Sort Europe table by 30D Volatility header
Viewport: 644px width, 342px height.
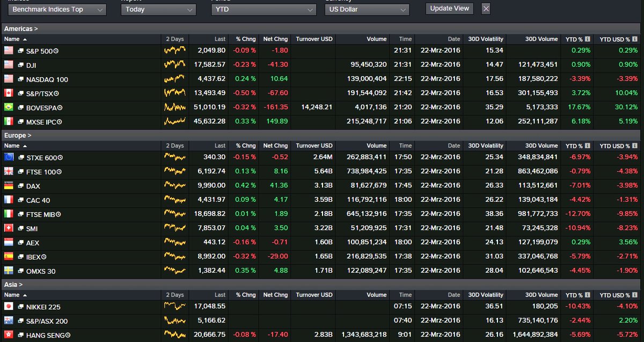coord(485,146)
